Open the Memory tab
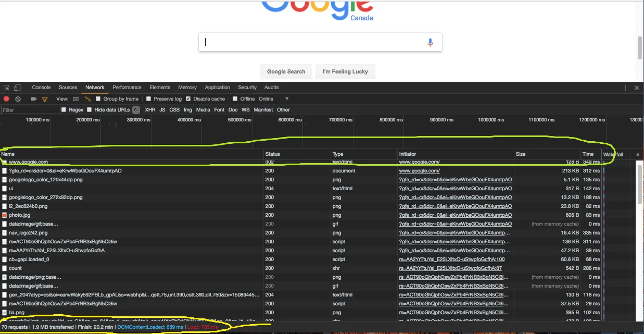Viewport: 644px width, 334px height. (187, 88)
